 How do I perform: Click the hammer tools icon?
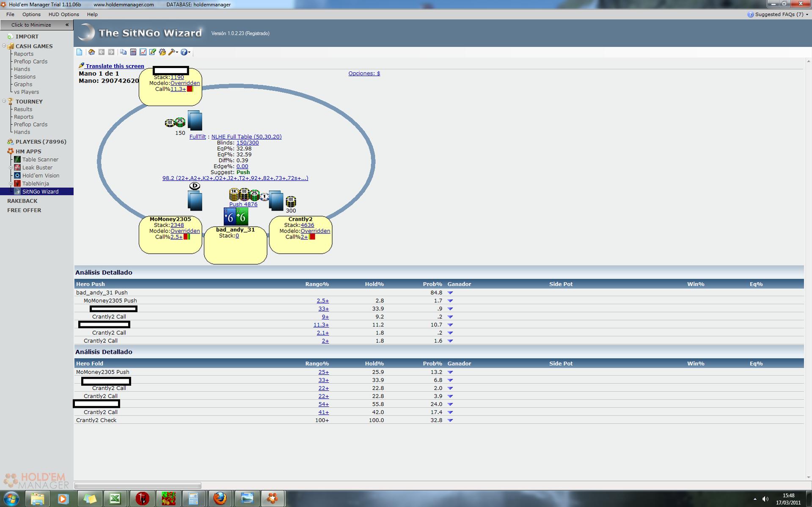click(172, 52)
